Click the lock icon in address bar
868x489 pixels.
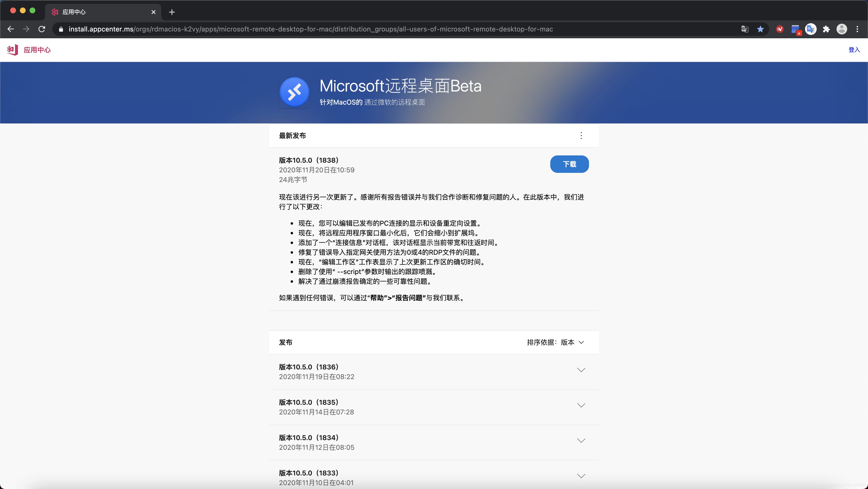61,29
